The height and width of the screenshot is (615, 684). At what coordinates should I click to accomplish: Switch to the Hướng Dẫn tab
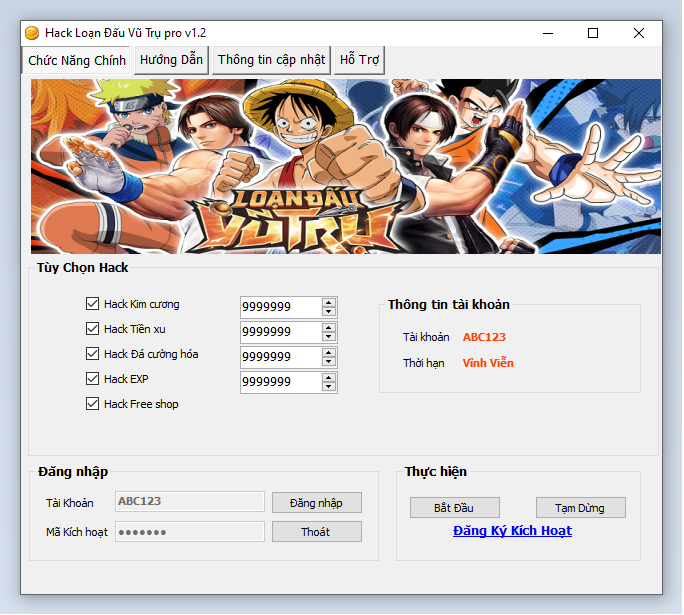pos(171,60)
